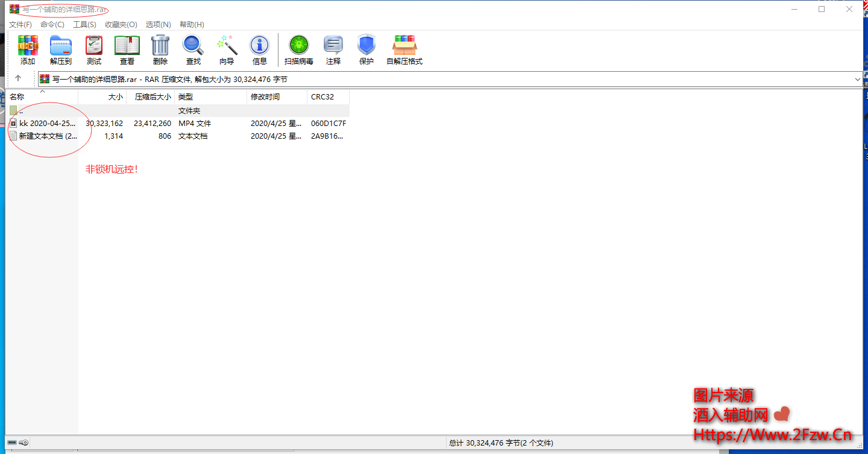Viewport: 868px width, 454px height.
Task: Click the status bar total 30,324,476 字节
Action: click(485, 443)
